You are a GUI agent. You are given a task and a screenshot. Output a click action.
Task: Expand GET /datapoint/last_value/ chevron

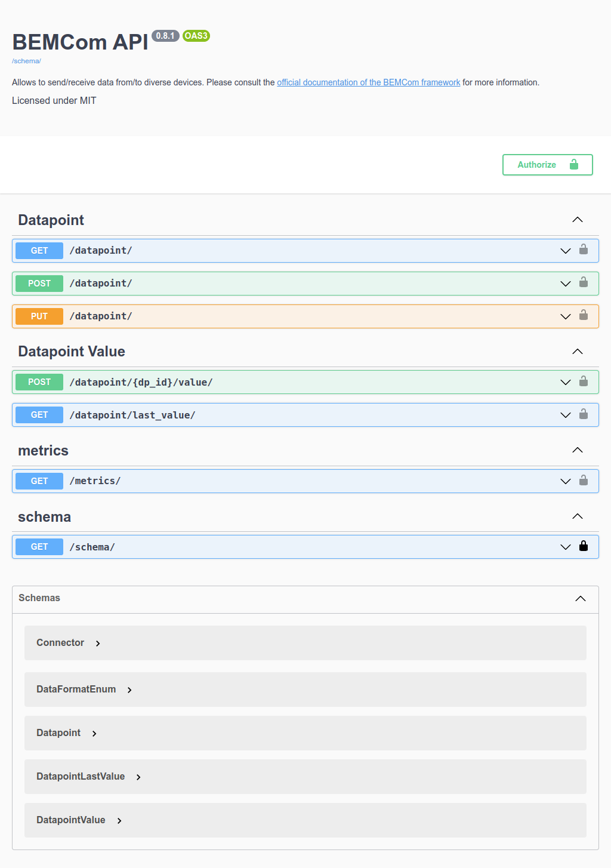[566, 415]
